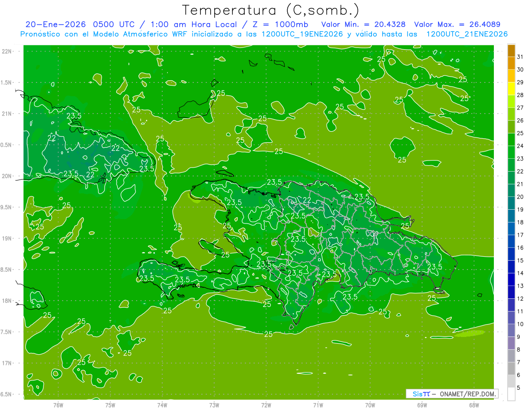Click the "71W" longitude axis label

(x=318, y=405)
